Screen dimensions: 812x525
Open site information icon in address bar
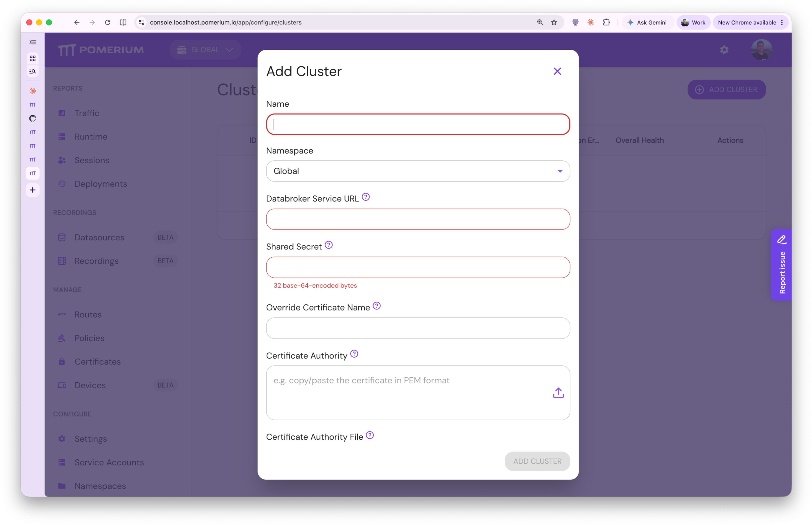click(141, 23)
